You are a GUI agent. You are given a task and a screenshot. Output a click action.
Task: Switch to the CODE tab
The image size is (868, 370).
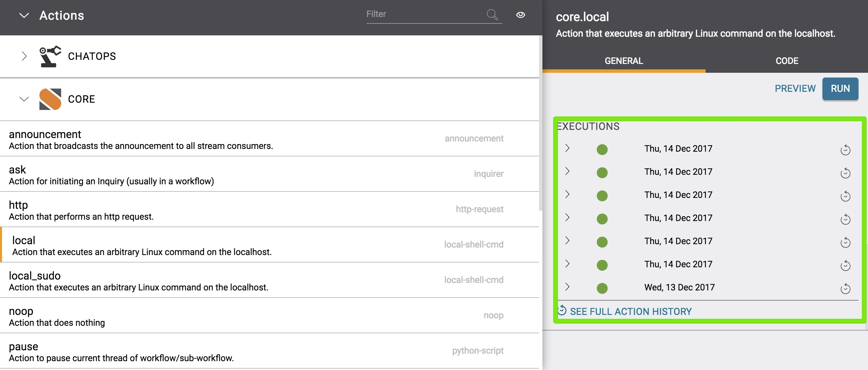(x=787, y=61)
